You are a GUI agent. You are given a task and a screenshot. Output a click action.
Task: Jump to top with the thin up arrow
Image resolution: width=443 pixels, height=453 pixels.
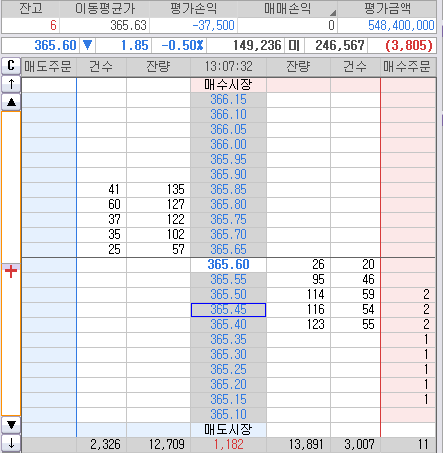pyautogui.click(x=11, y=84)
